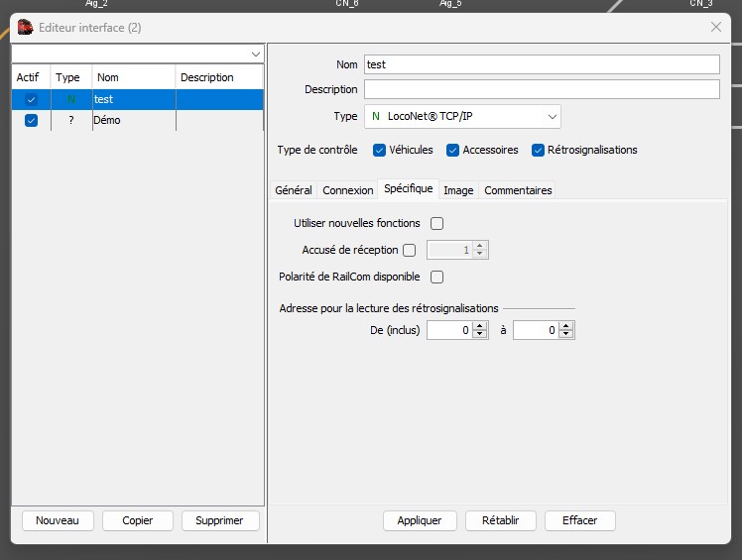Click the Effacer button

coord(580,520)
